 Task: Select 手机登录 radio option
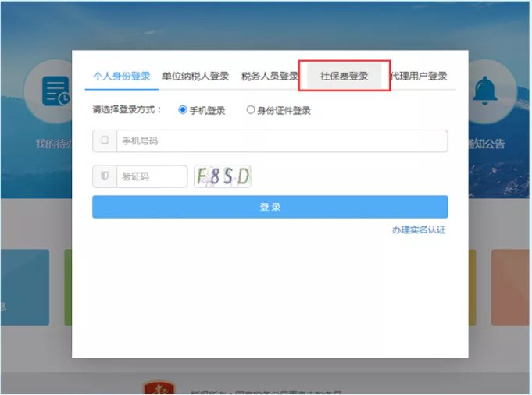pos(183,110)
